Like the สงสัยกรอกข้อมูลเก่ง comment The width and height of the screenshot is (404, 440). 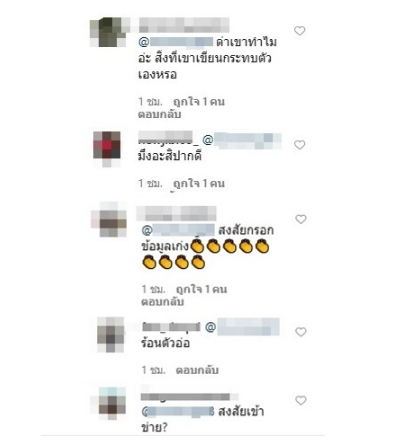pyautogui.click(x=301, y=219)
